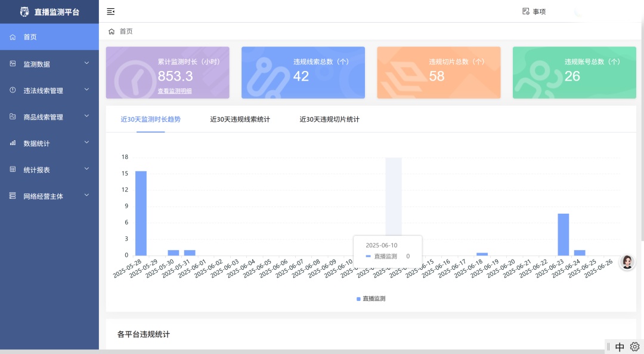
Task: Open the 查看监测明细 link
Action: tap(175, 91)
